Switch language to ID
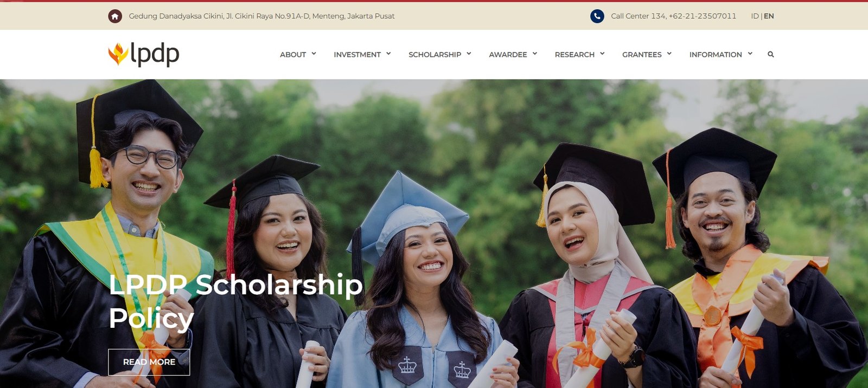 tap(755, 16)
